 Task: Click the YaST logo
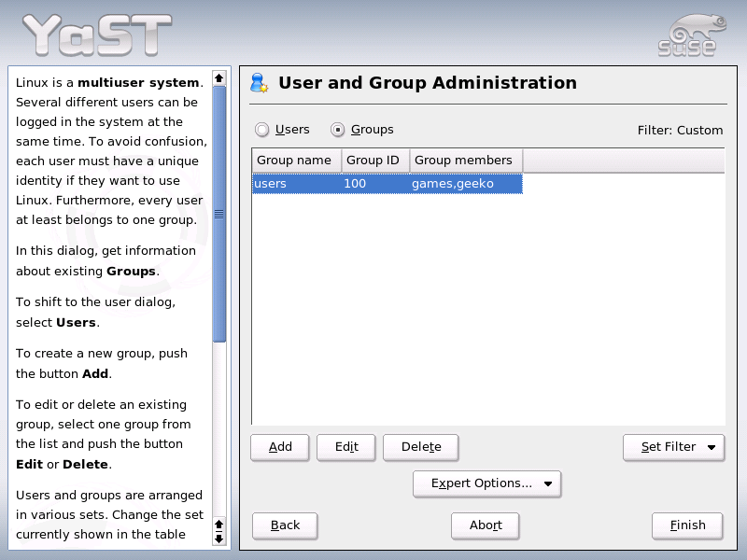pos(97,35)
